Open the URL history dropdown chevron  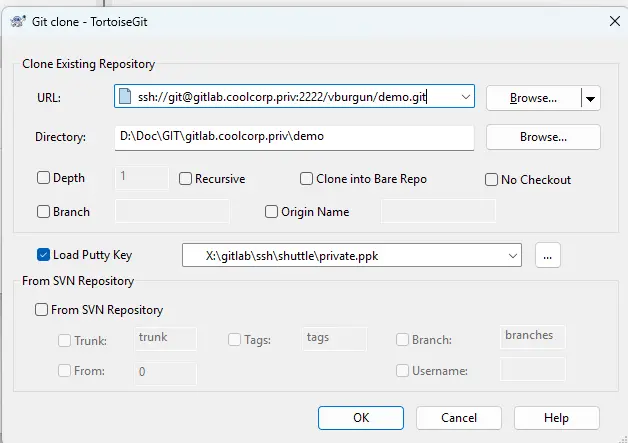[x=465, y=97]
